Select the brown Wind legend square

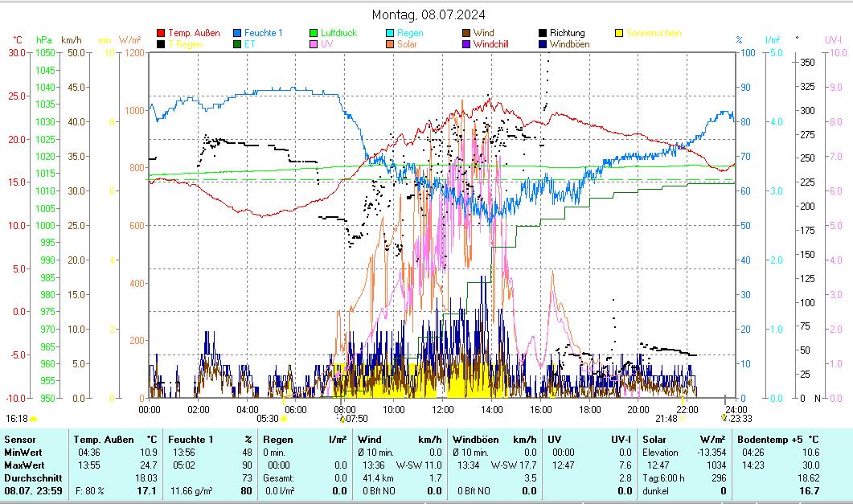466,33
